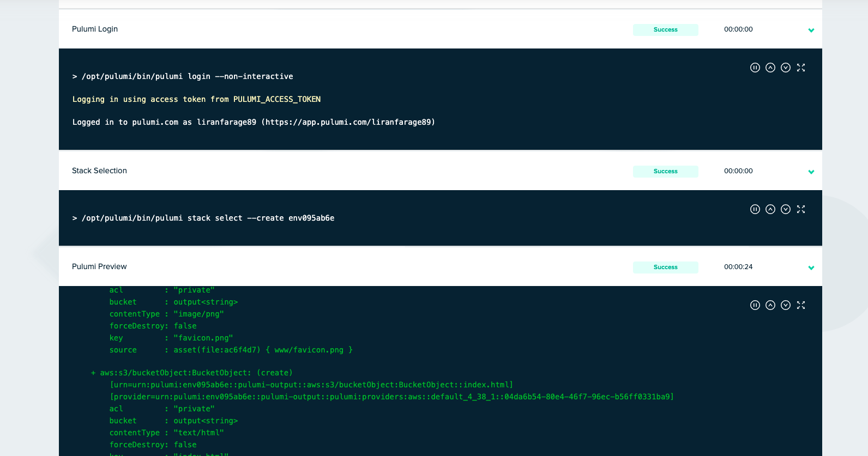Pause the Stack Selection log output

(x=755, y=209)
